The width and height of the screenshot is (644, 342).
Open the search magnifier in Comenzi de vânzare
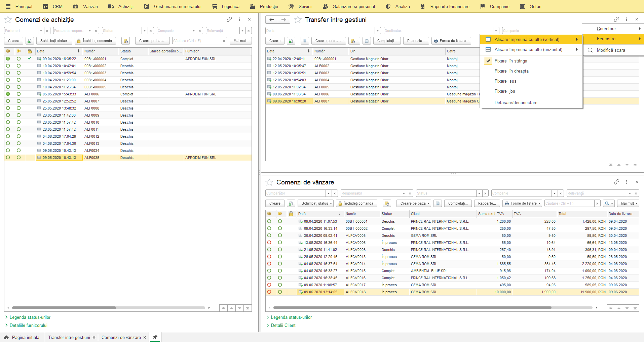(x=609, y=203)
